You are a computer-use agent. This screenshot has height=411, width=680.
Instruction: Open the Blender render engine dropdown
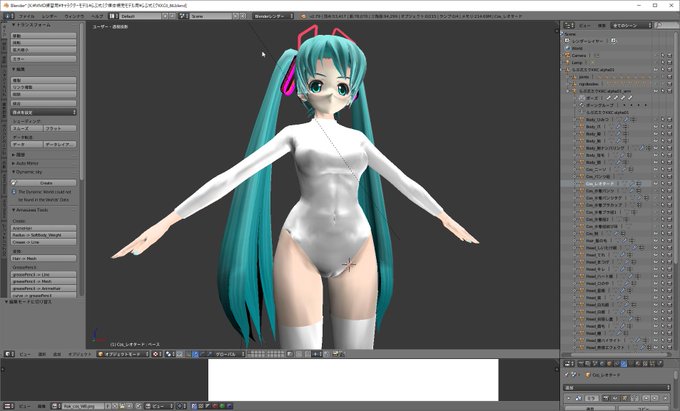[x=273, y=16]
